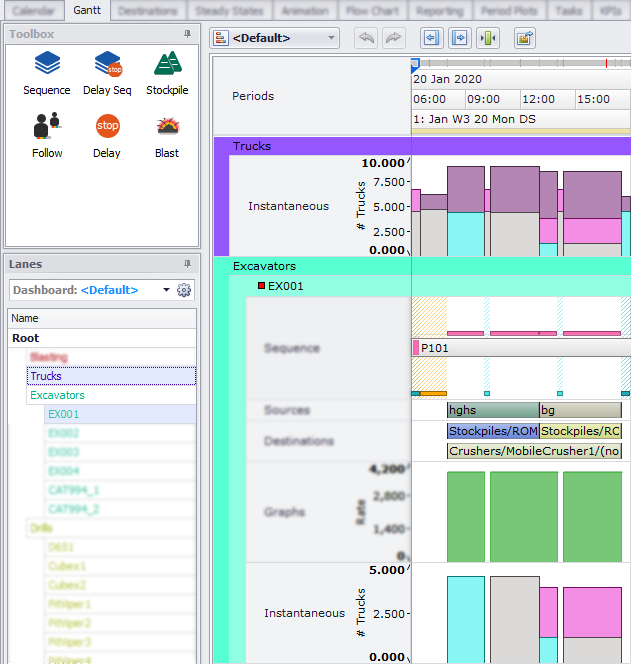Open the <Default> layout dropdown
The image size is (631, 664).
pos(277,38)
